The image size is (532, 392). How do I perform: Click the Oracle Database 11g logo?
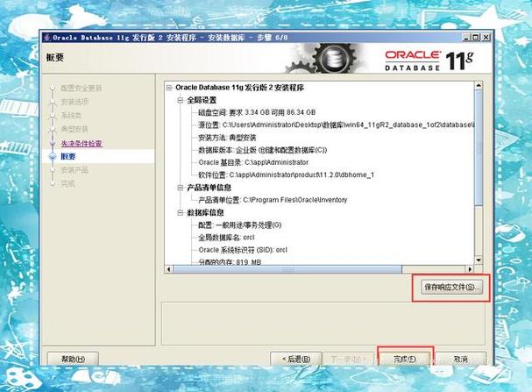coord(429,61)
